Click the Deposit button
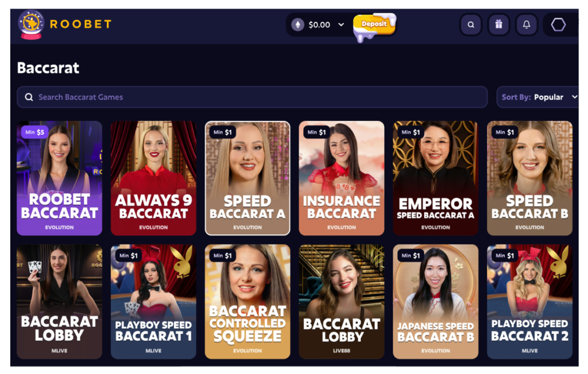This screenshot has height=374, width=588. pyautogui.click(x=374, y=25)
